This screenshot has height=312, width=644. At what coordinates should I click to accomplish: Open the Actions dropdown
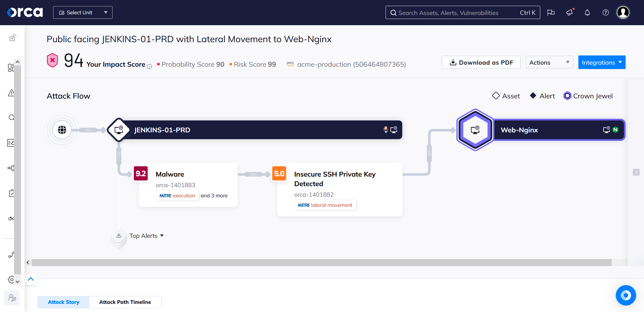click(x=549, y=62)
